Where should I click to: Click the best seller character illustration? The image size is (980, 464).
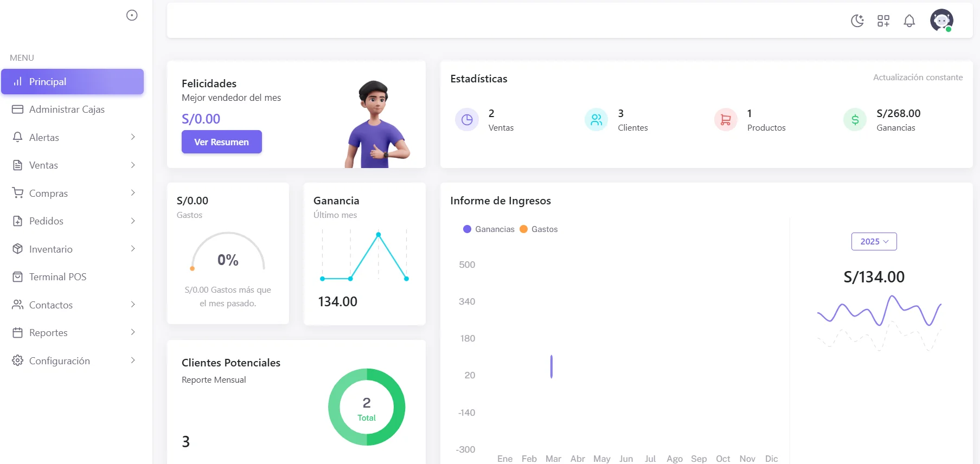tap(377, 124)
